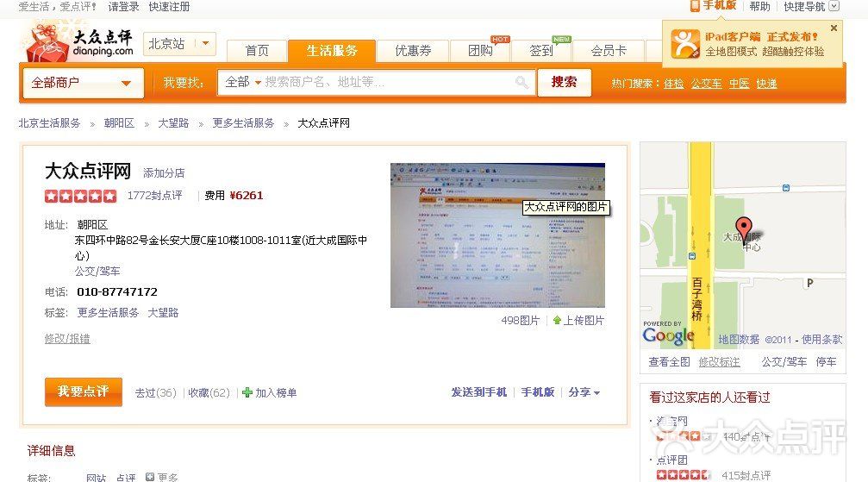Click the 帮助 help link
Screen dimensions: 868x482
[x=759, y=6]
